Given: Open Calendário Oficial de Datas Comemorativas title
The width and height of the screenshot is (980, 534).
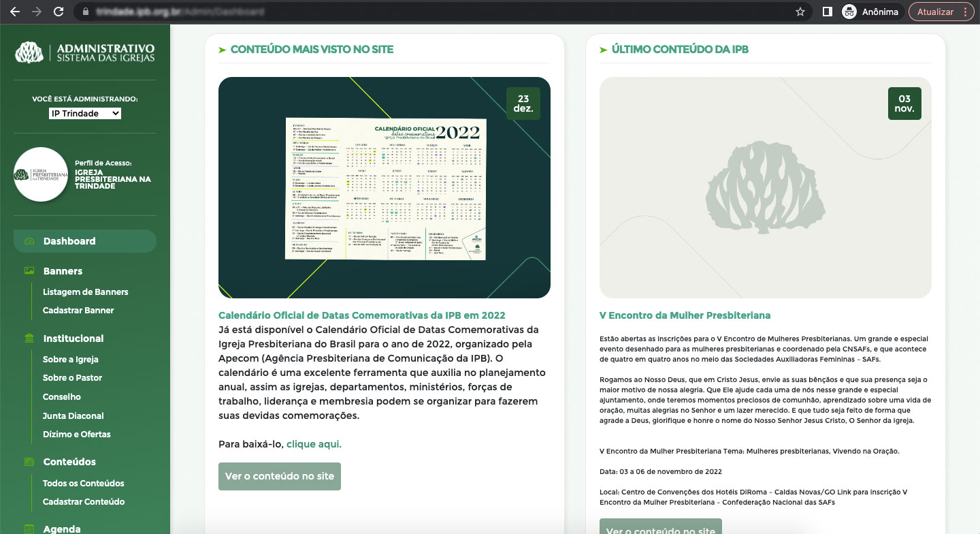Looking at the screenshot, I should (x=361, y=315).
